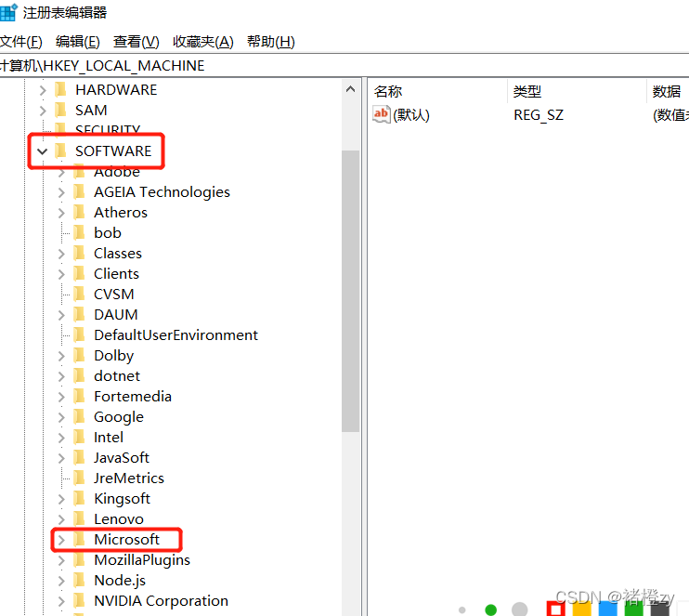The height and width of the screenshot is (616, 689).
Task: Select the Microsoft folder icon
Action: (x=79, y=540)
